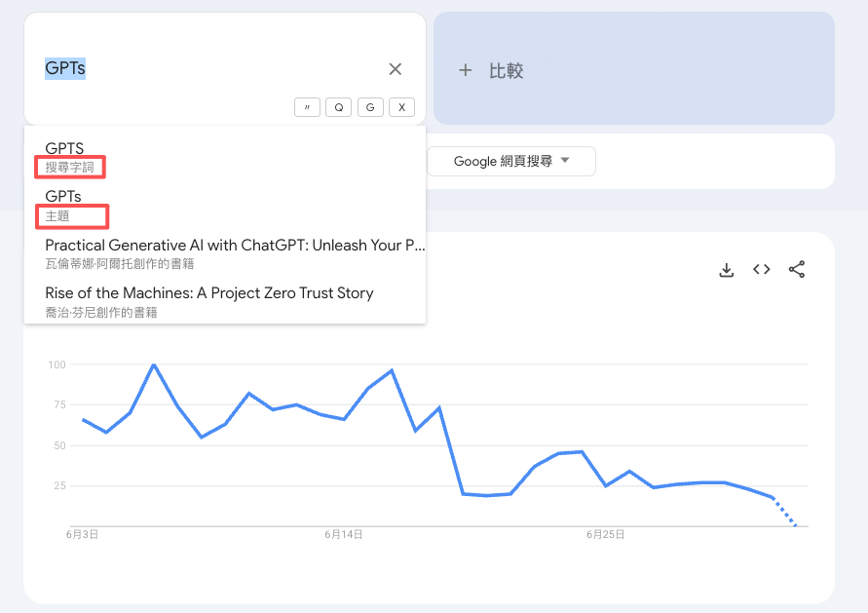Screen dimensions: 868x613
Task: Choose Practical Generative AI with ChatGPT suggestion
Action: [x=225, y=253]
